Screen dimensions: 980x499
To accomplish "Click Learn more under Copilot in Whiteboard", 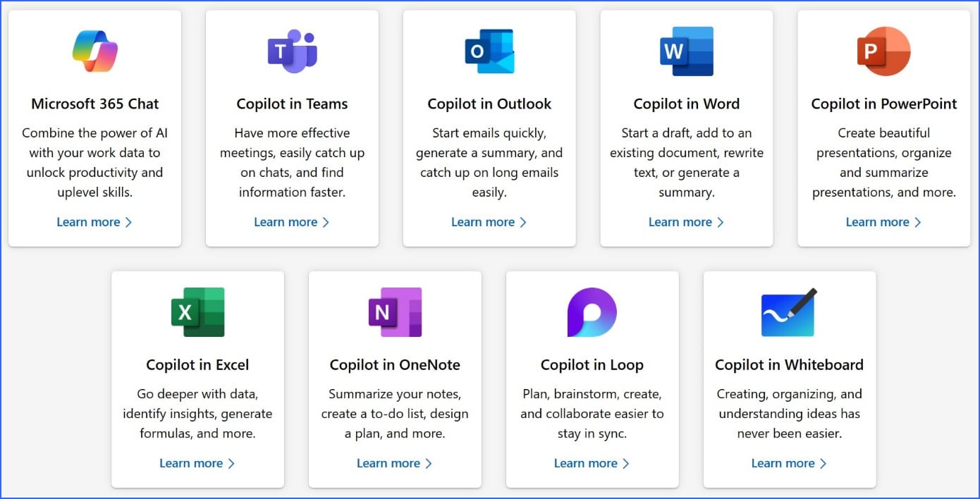I will click(783, 463).
